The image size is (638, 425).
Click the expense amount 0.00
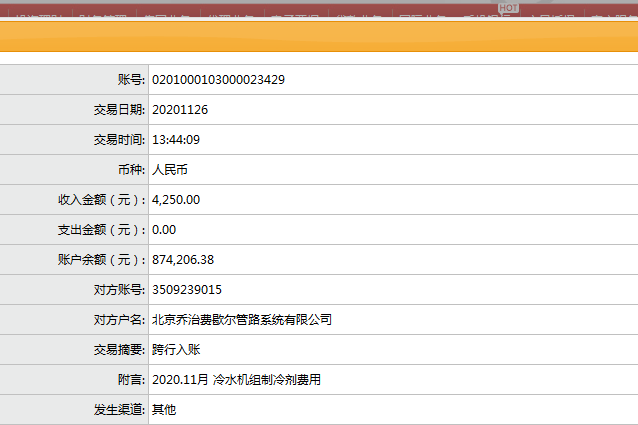(163, 229)
